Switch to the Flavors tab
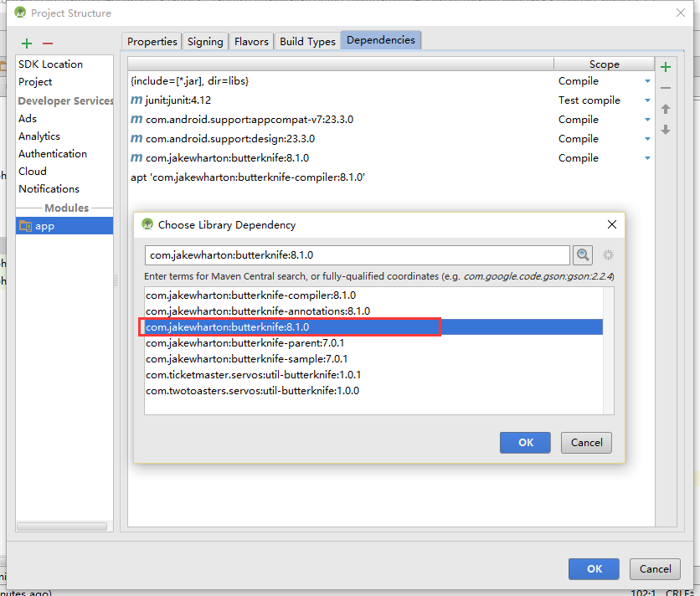The height and width of the screenshot is (596, 700). [251, 42]
